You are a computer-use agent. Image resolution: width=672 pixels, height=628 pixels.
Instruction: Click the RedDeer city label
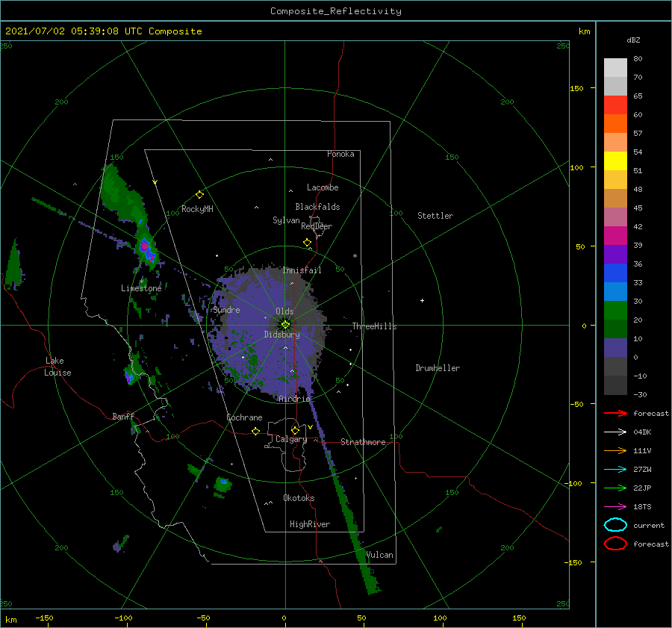coord(317,226)
